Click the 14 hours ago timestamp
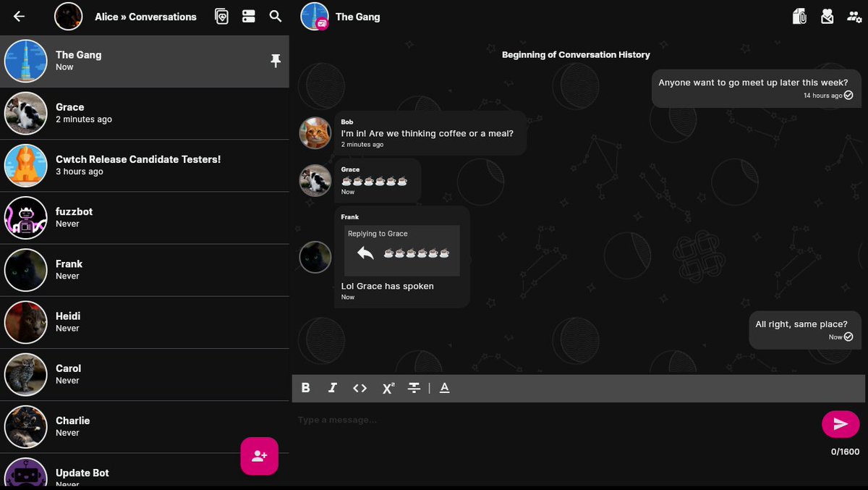 [822, 96]
